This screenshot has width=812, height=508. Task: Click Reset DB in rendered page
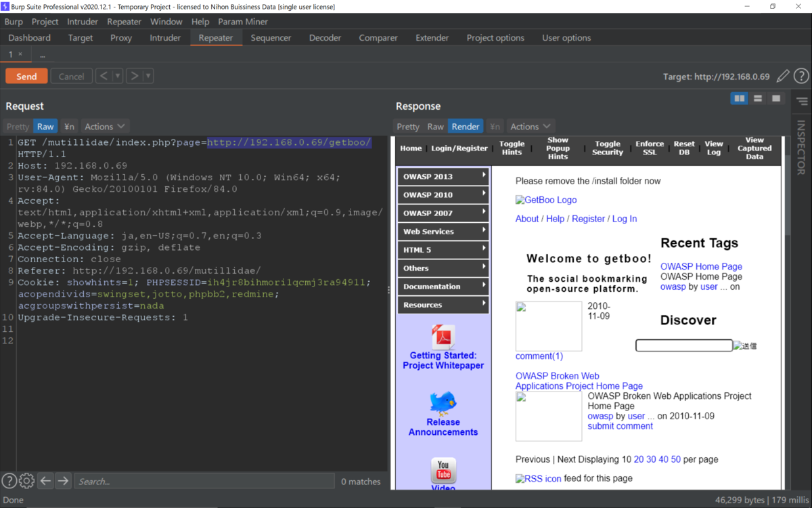(x=684, y=148)
